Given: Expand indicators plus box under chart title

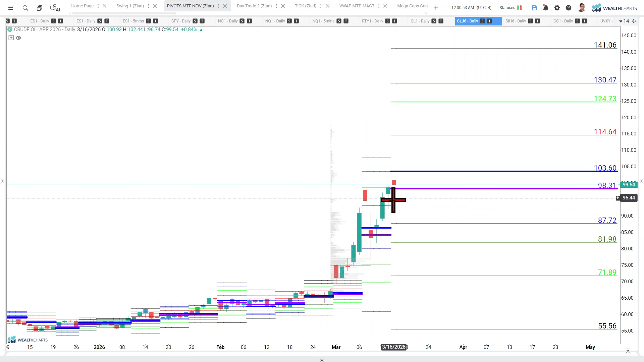Looking at the screenshot, I should [11, 38].
